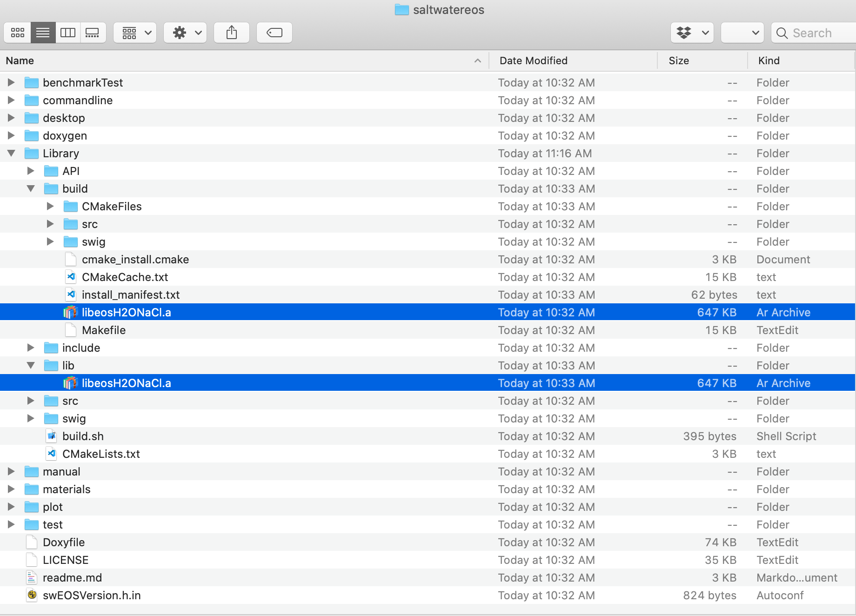The height and width of the screenshot is (616, 856).
Task: Select libeosH2ONaCl.a archive icon in build
Action: pyautogui.click(x=70, y=312)
